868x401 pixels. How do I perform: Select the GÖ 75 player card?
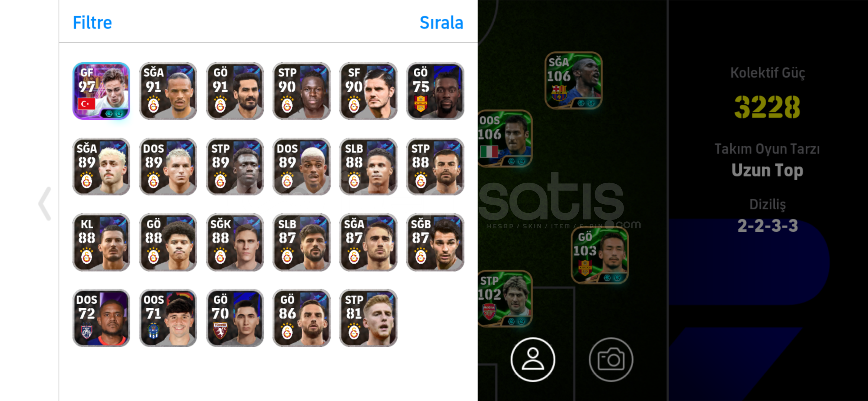435,91
